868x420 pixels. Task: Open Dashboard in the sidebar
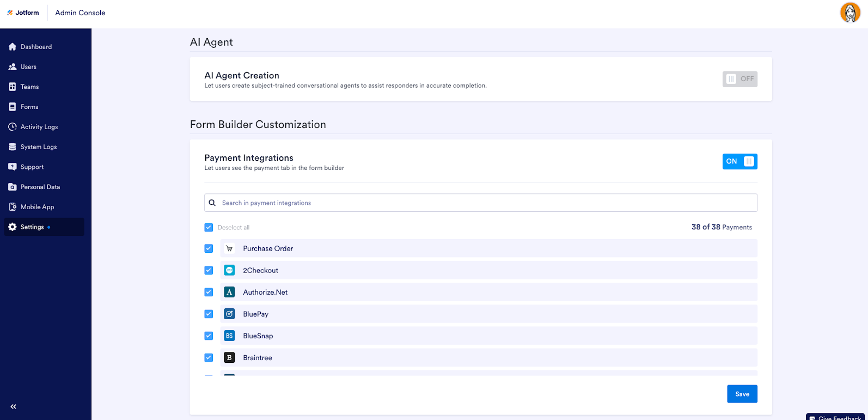tap(36, 47)
